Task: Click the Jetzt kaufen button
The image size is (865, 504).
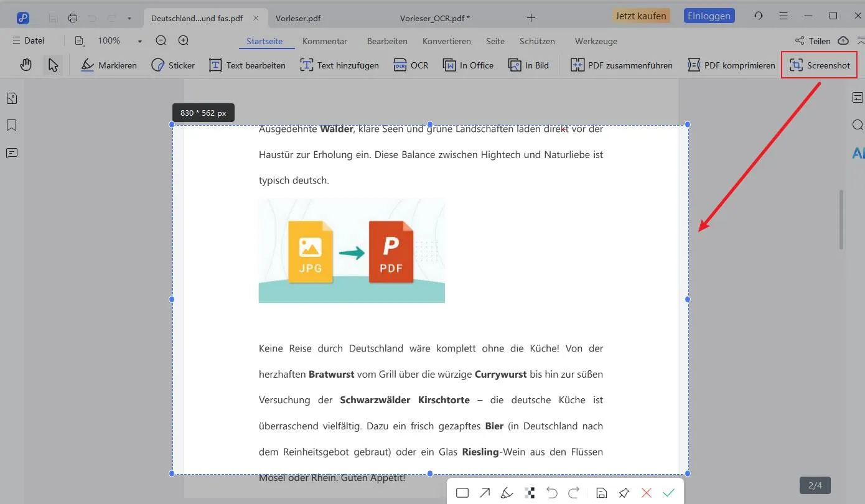Action: coord(641,16)
